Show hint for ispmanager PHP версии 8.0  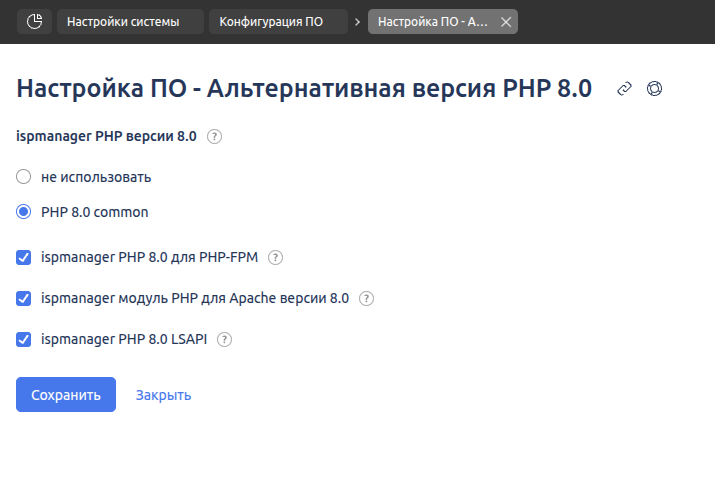tap(214, 137)
